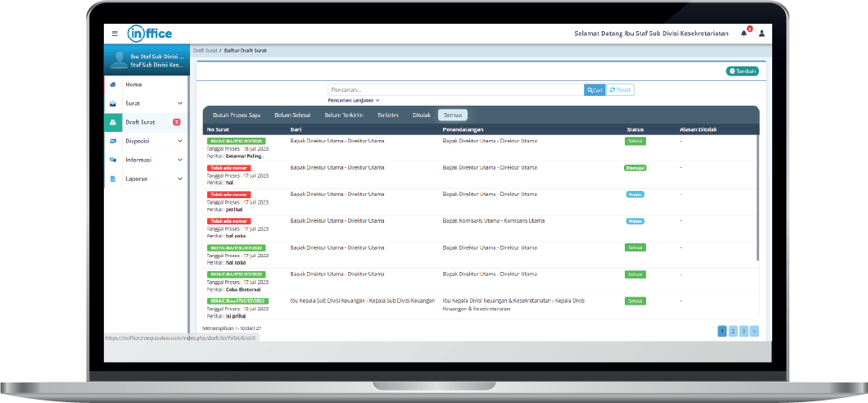Expand Pencarian Lanjutan advanced search
Image resolution: width=868 pixels, height=403 pixels.
354,100
